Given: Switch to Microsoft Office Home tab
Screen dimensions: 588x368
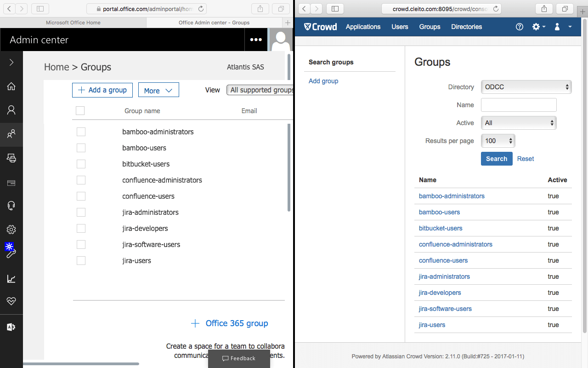Looking at the screenshot, I should [73, 23].
